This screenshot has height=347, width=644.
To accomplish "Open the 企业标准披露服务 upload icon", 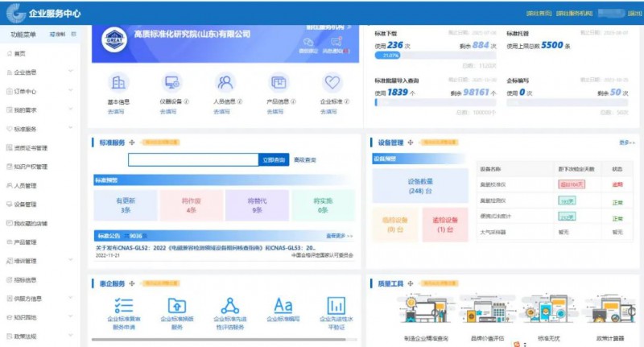I will click(176, 306).
